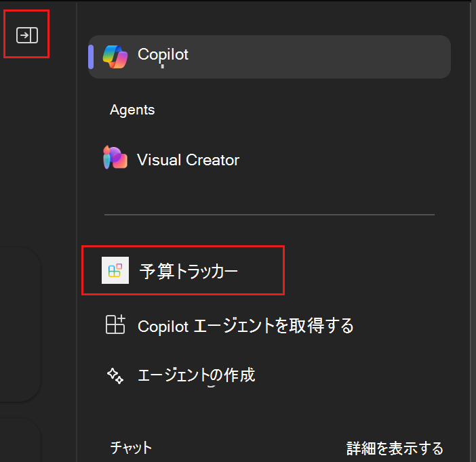This screenshot has height=462, width=476.
Task: Click the expand sidebar panel icon
Action: tap(27, 35)
